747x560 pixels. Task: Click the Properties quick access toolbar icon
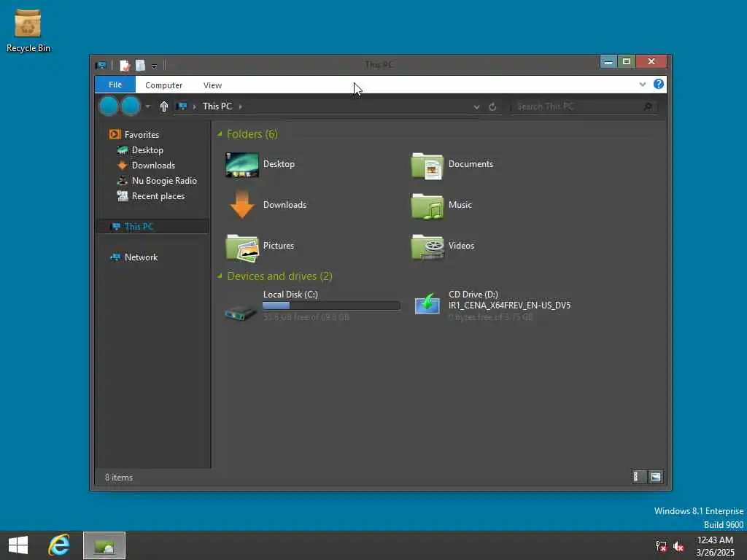pos(125,65)
